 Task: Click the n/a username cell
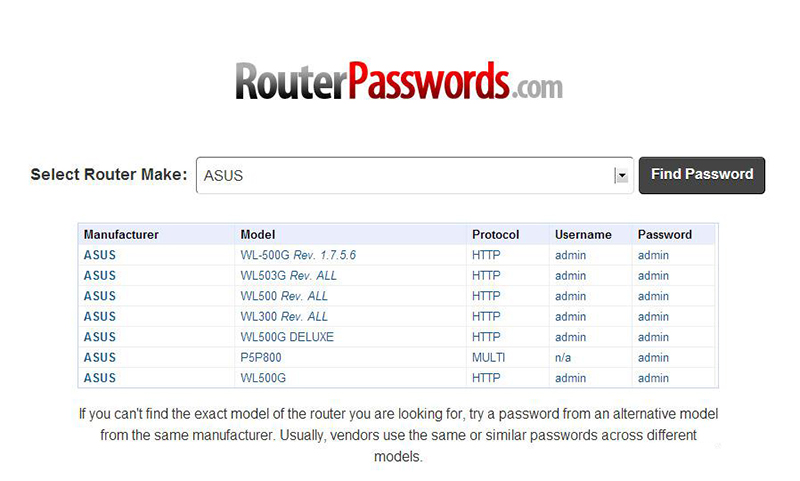(564, 358)
